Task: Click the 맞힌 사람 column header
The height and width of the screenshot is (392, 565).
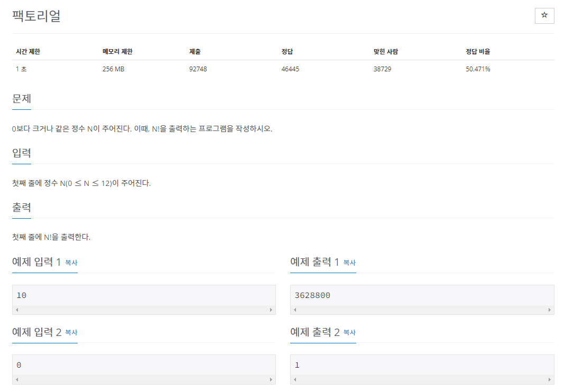Action: 385,52
